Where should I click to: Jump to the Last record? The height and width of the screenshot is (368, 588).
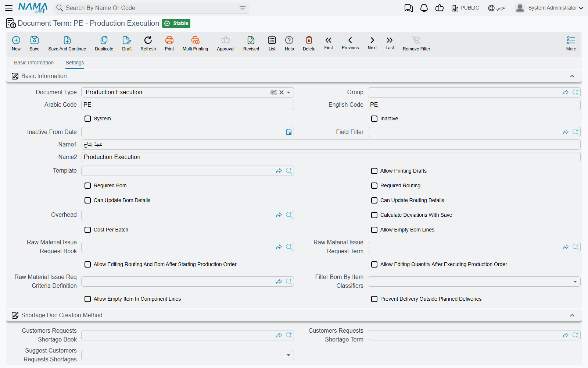click(x=390, y=43)
